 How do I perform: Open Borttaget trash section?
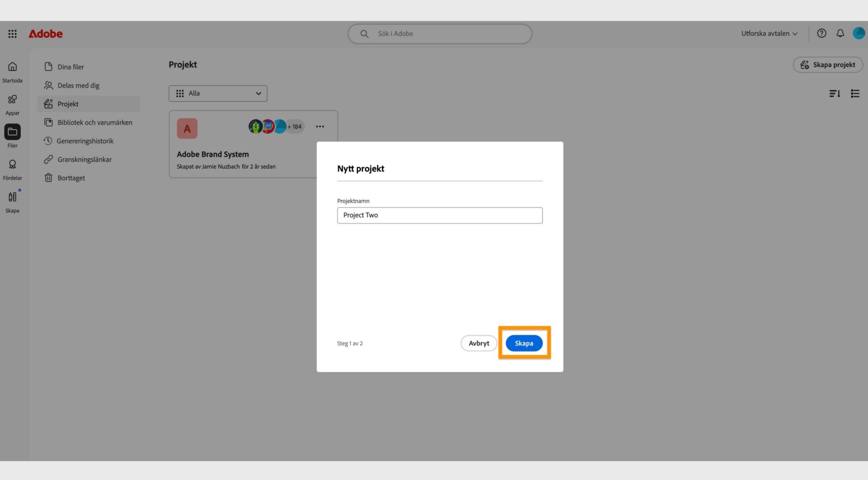[89, 178]
